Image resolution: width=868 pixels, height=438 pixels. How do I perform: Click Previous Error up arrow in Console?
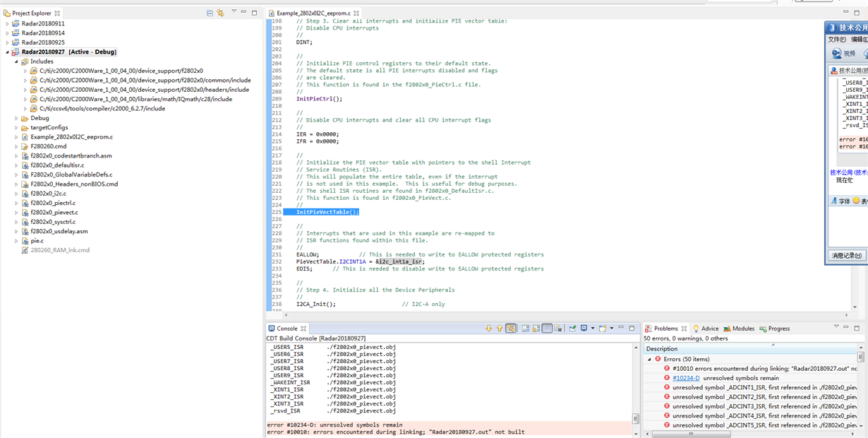(x=499, y=328)
